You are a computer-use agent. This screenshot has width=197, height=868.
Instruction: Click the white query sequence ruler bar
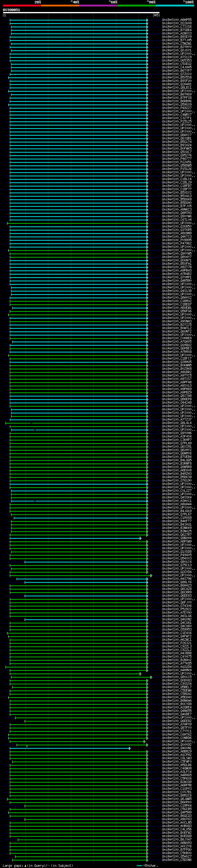click(81, 13)
